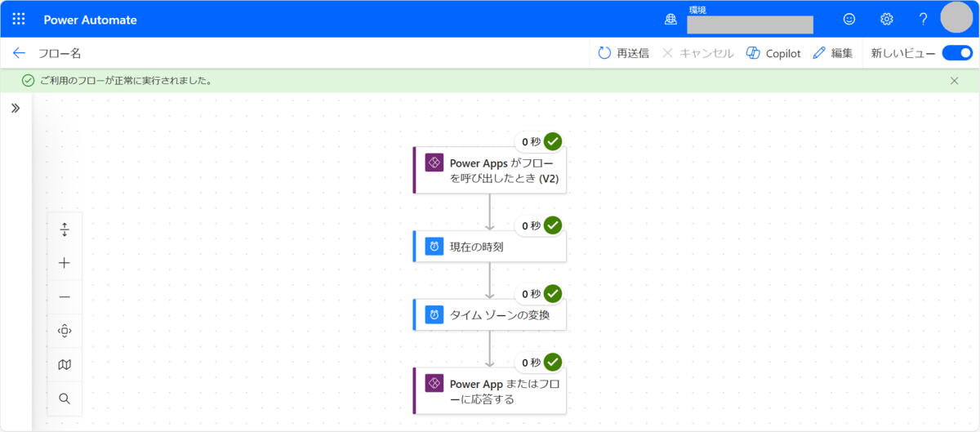The width and height of the screenshot is (980, 432).
Task: Click the pencil icon beside 編集
Action: coord(819,53)
